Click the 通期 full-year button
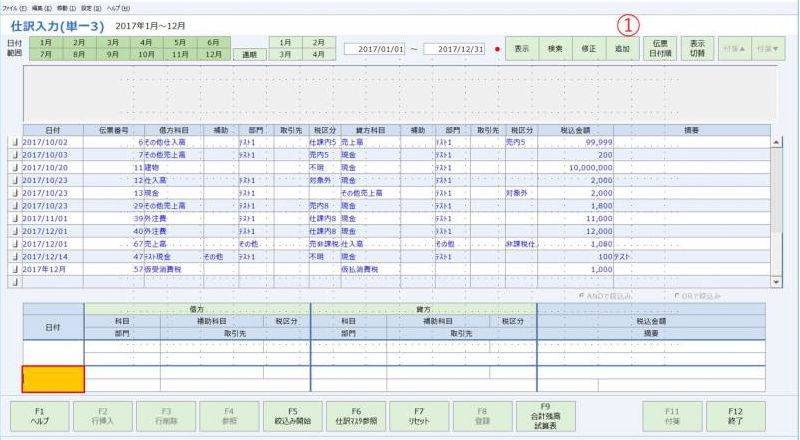The width and height of the screenshot is (800, 440). [x=249, y=55]
